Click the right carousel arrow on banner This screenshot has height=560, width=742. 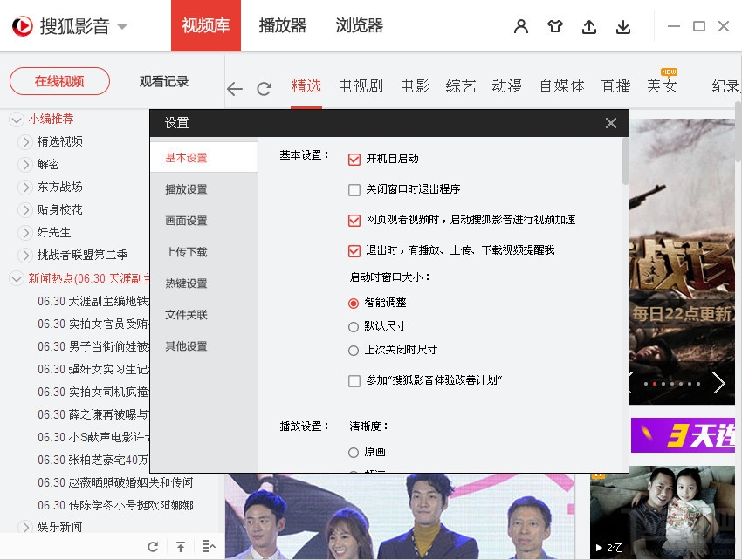pos(718,381)
